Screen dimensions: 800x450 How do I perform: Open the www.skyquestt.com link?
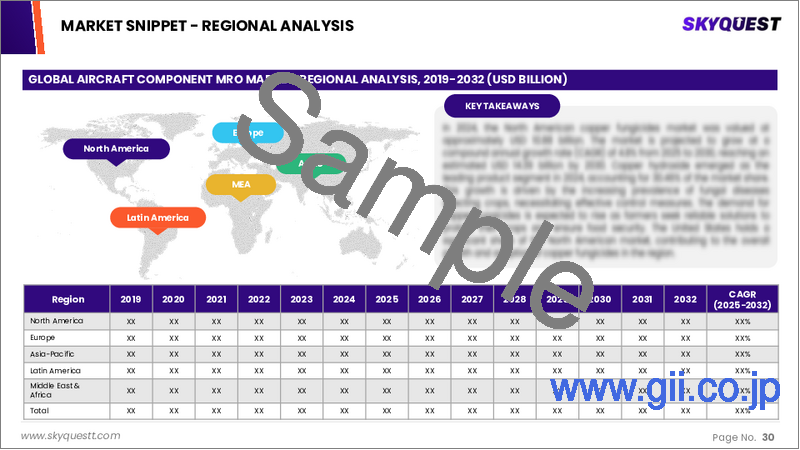pos(71,436)
